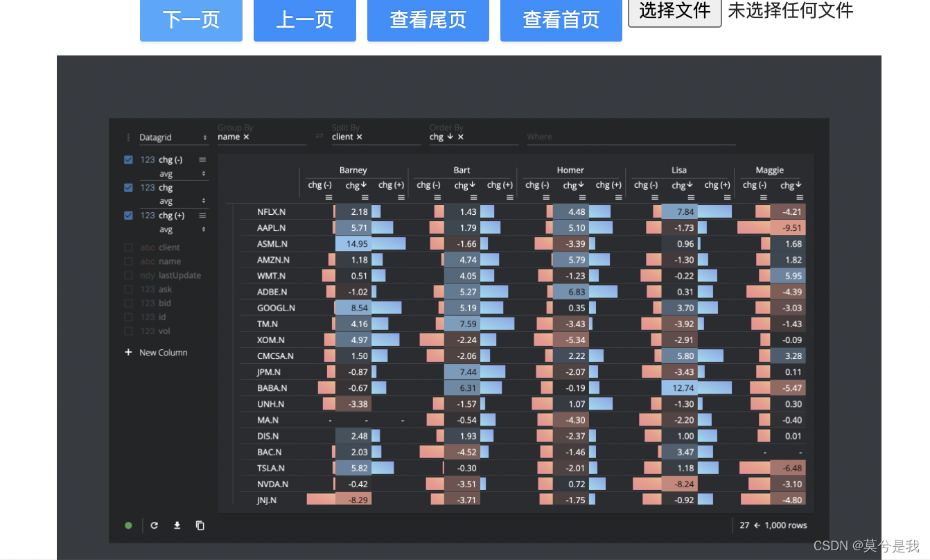Click the New Column button
This screenshot has height=560, width=930.
(157, 353)
